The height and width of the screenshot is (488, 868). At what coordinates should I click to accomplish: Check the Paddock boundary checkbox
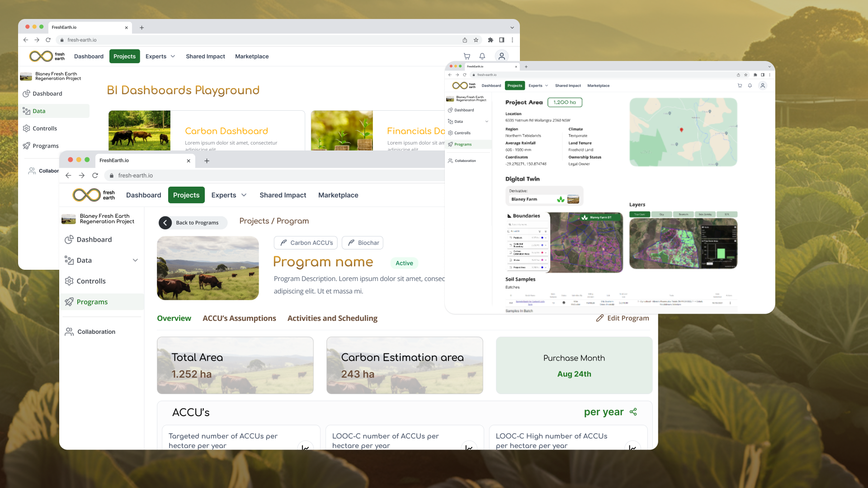point(510,238)
